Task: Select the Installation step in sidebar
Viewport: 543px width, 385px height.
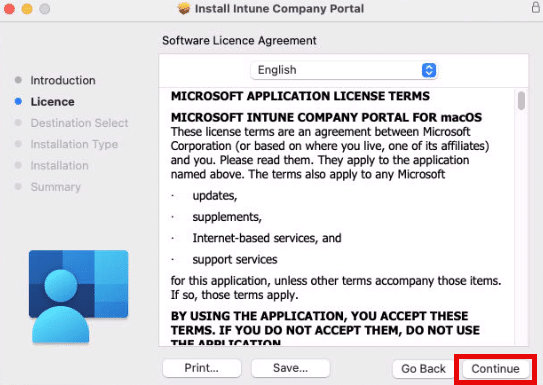Action: coord(59,165)
